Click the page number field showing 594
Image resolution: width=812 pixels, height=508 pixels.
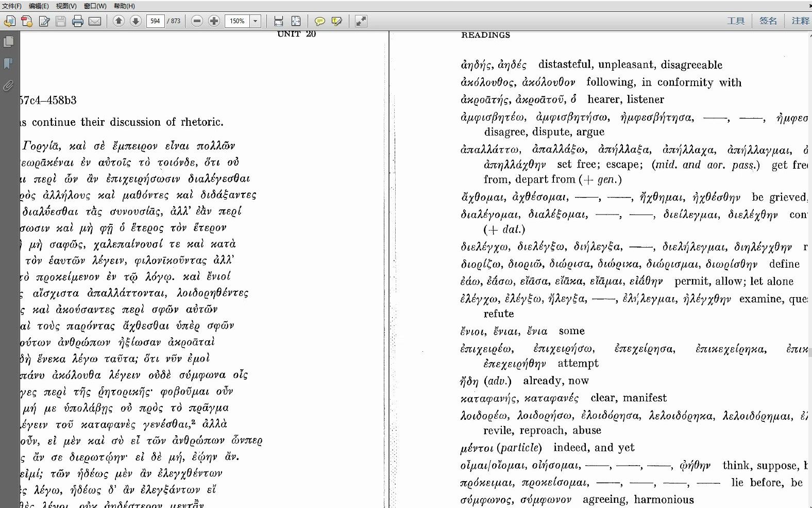click(x=155, y=21)
